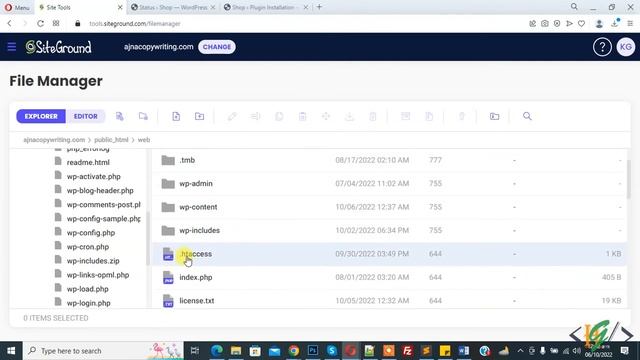Viewport: 640px width, 360px height.
Task: Open FileZilla from the taskbar
Action: click(407, 351)
